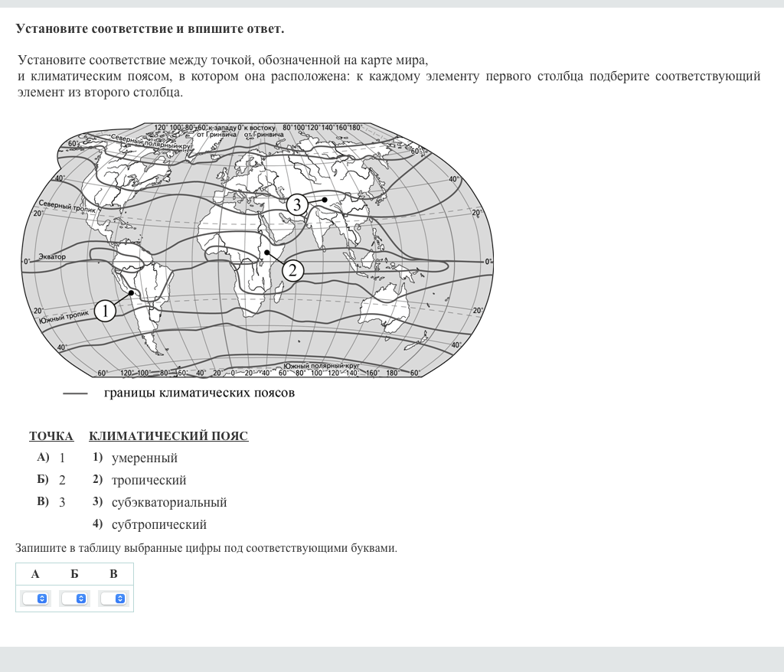Select the 'умеренный' answer option text
784x672 pixels.
(144, 458)
